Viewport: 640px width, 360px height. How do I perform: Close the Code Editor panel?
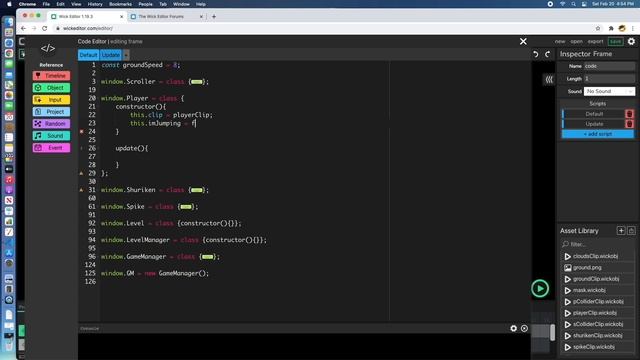click(x=523, y=41)
